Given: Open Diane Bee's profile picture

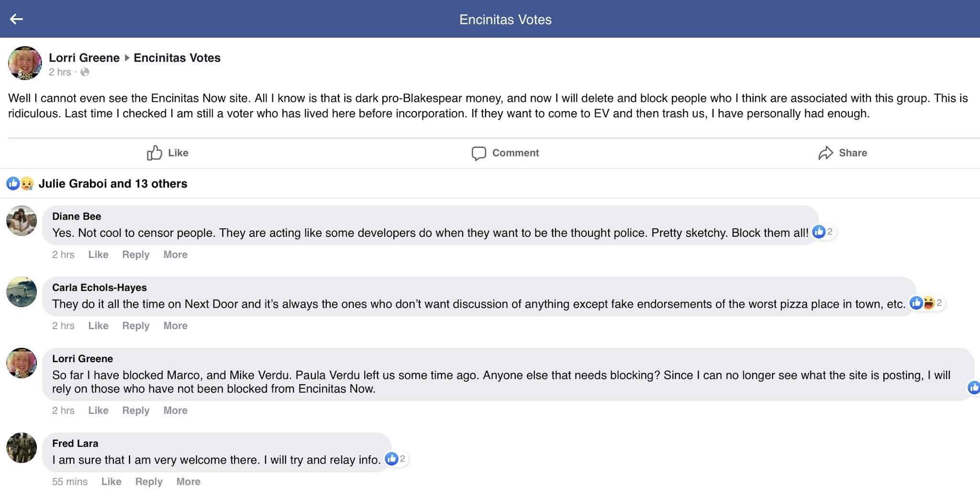Looking at the screenshot, I should (x=22, y=221).
